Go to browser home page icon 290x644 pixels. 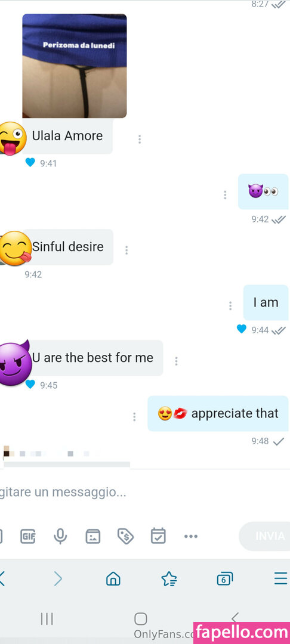[x=113, y=578]
